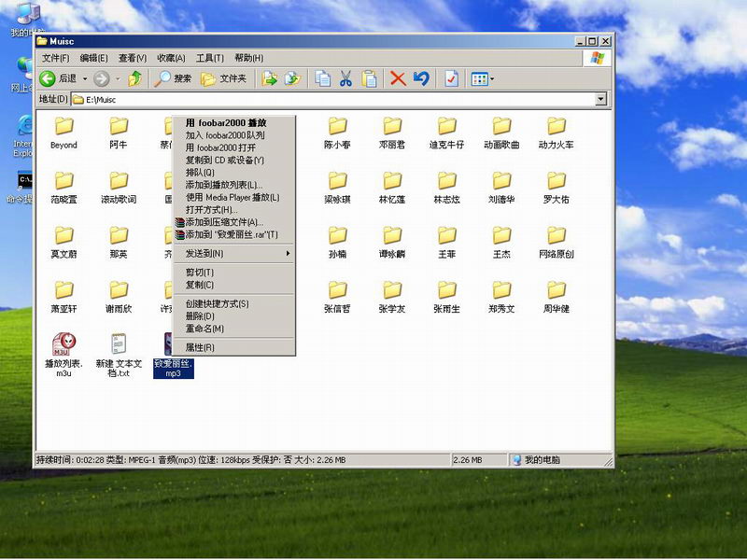Open the 编辑(E) menu
This screenshot has height=560, width=747.
[x=94, y=58]
